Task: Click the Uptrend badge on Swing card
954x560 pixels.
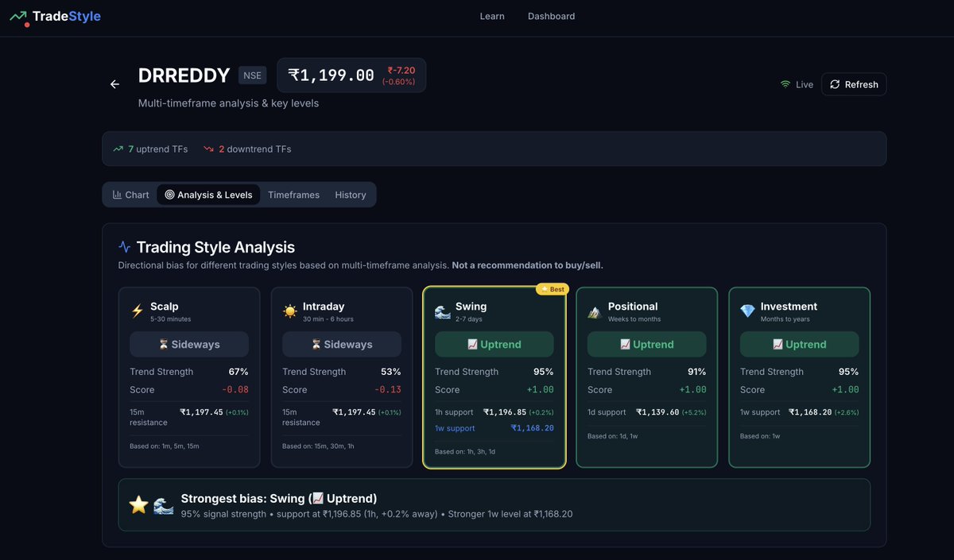Action: point(494,344)
